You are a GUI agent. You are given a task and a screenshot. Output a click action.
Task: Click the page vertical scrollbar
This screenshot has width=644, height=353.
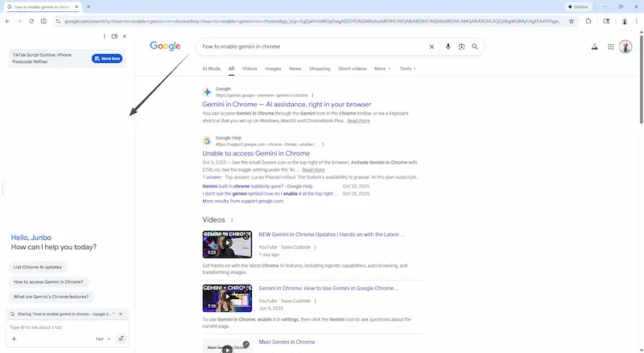(x=641, y=79)
